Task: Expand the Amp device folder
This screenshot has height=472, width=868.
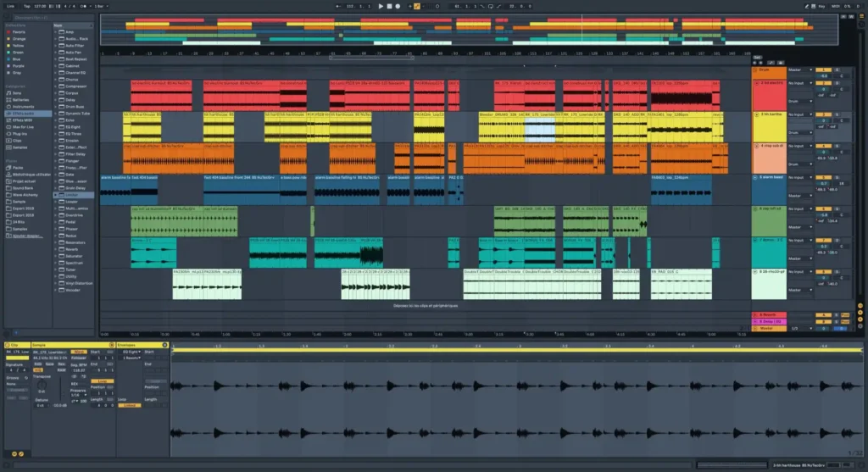Action: tap(56, 32)
